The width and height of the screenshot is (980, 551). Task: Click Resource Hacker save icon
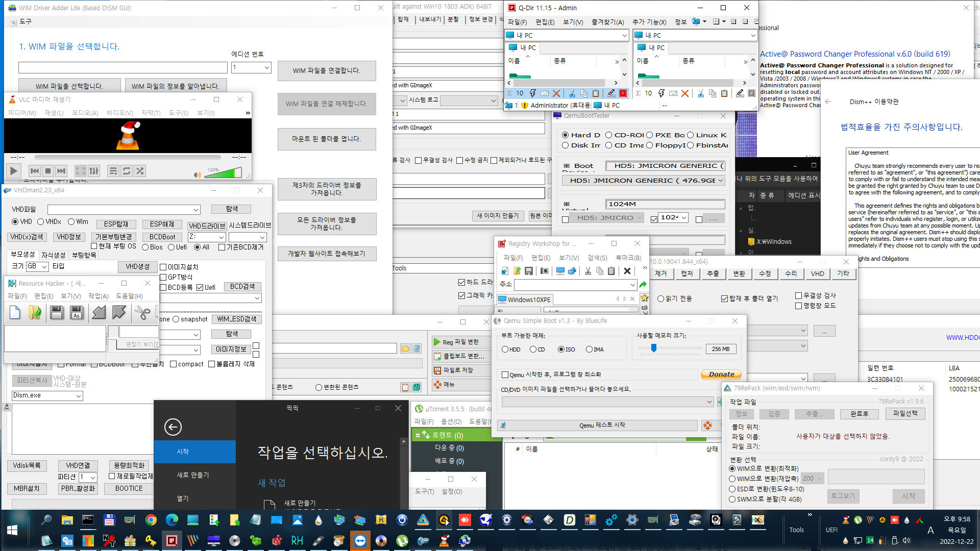click(57, 312)
